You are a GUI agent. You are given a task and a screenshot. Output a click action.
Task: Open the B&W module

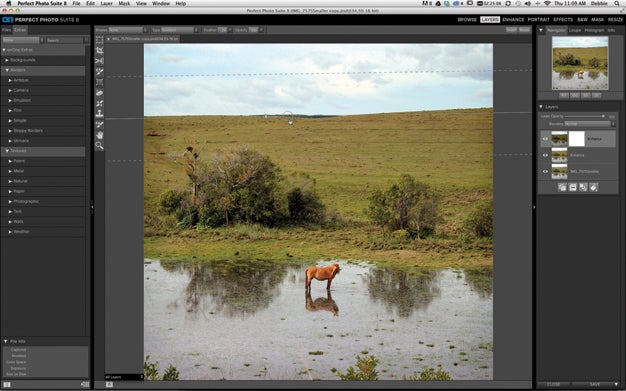[x=582, y=20]
